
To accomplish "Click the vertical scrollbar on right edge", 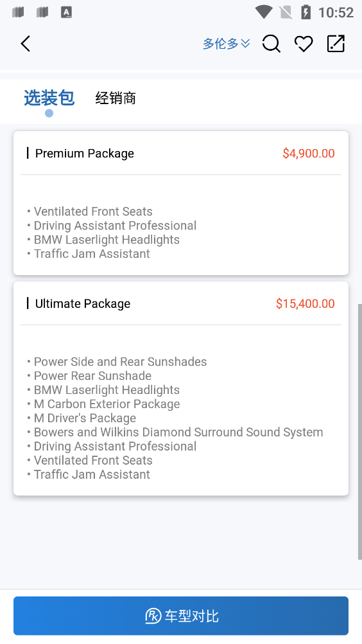I will (360, 431).
